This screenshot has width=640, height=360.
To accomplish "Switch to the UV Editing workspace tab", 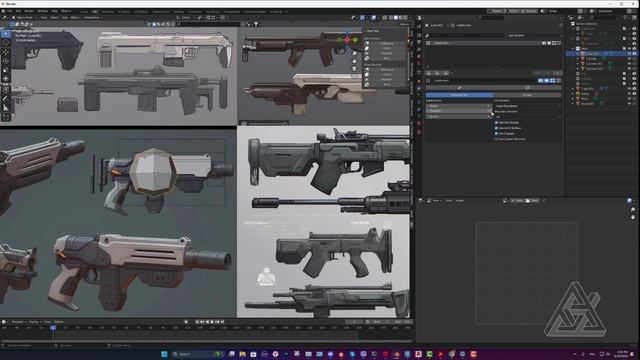I will 141,12.
